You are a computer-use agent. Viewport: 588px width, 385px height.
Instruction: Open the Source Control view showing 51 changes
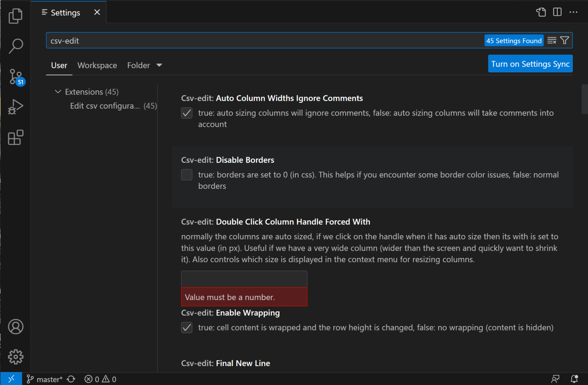point(15,76)
